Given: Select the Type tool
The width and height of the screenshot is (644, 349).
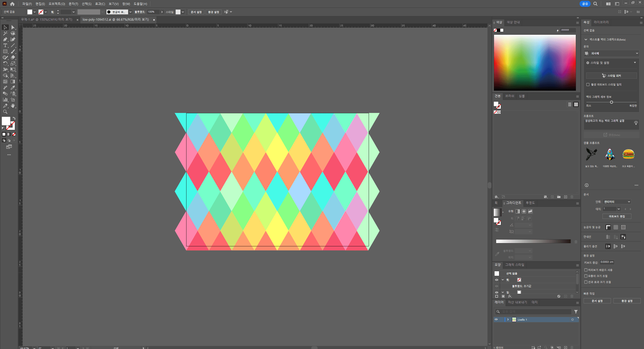Looking at the screenshot, I should [5, 45].
